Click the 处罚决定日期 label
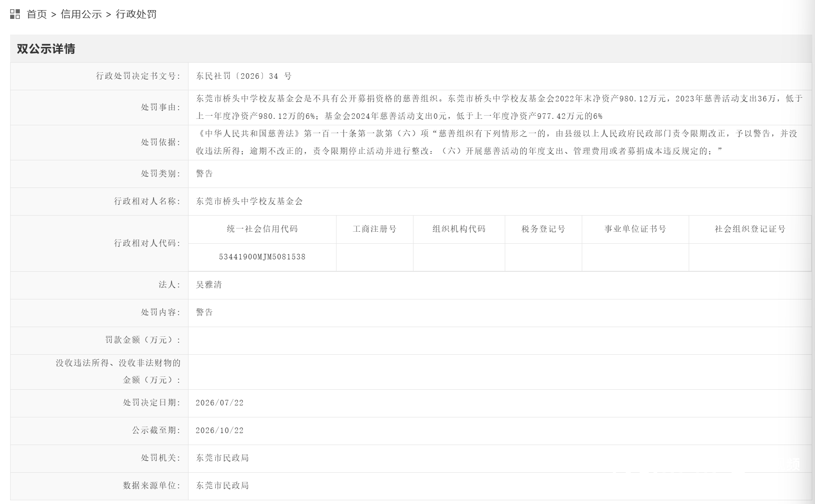 [152, 403]
